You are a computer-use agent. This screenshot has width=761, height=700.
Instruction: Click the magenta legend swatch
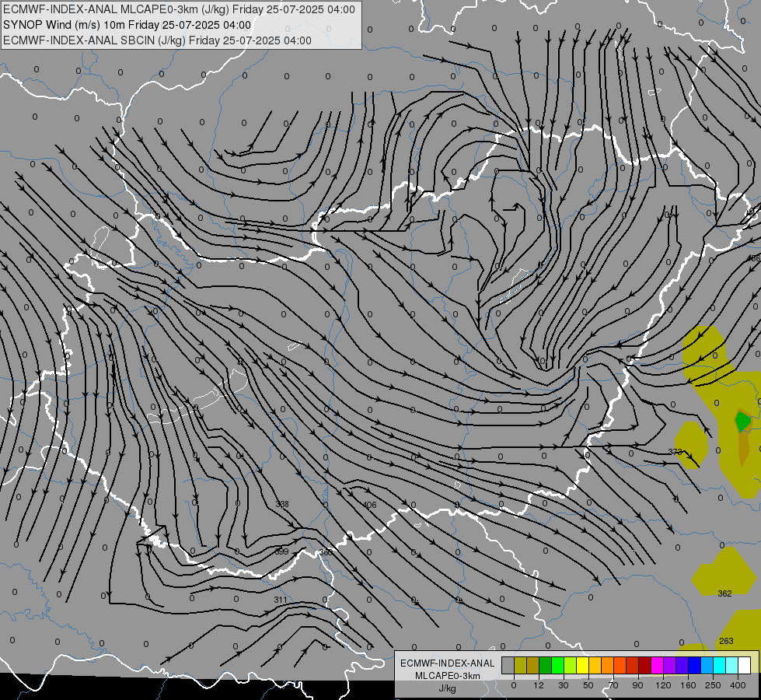click(658, 666)
